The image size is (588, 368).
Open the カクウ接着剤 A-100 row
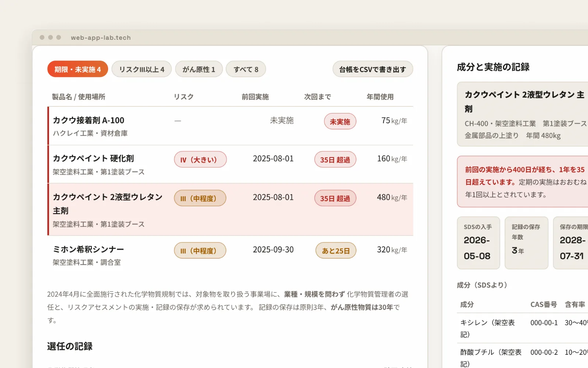click(230, 126)
